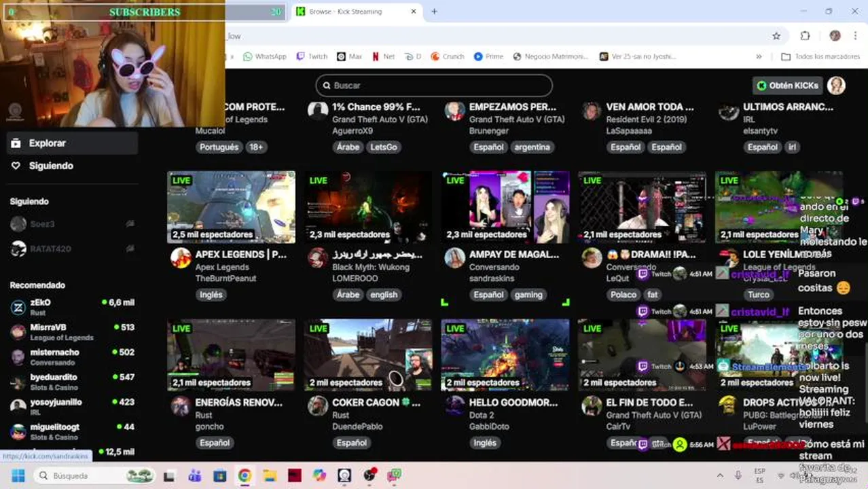
Task: Open the HELLO GOODMOR... Dota 2 thumbnail
Action: pyautogui.click(x=505, y=355)
